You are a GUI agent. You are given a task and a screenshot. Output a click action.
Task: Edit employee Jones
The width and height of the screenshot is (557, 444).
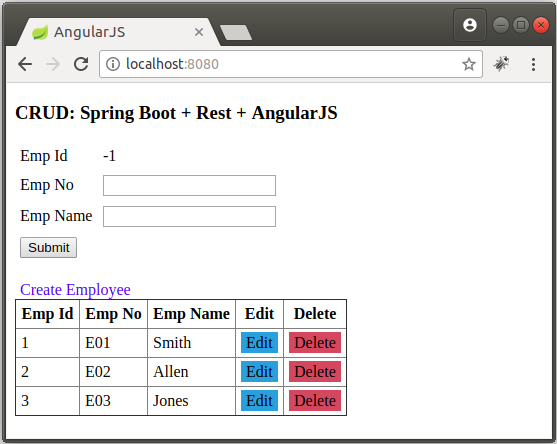click(x=259, y=401)
